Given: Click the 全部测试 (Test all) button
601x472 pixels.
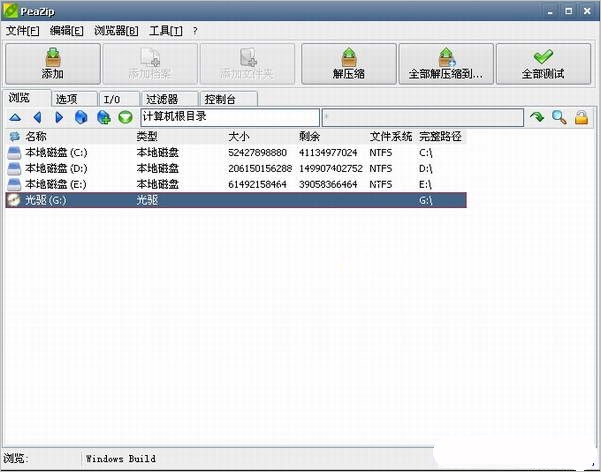Looking at the screenshot, I should [544, 64].
